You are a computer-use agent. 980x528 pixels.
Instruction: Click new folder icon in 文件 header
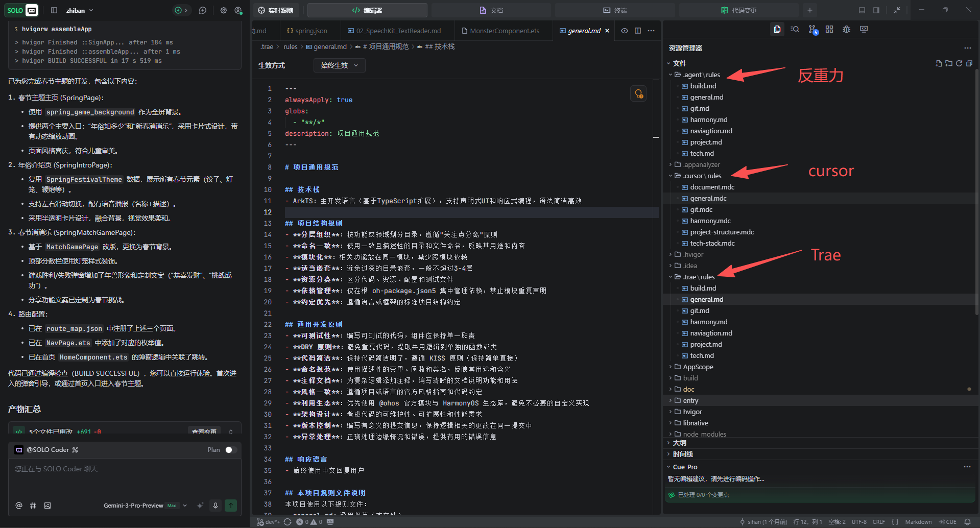(949, 63)
